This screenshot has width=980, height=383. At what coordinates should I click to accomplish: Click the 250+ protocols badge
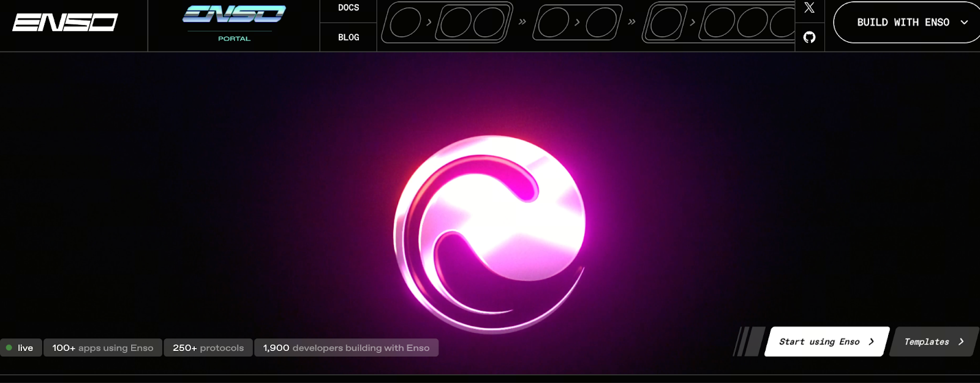pos(208,347)
